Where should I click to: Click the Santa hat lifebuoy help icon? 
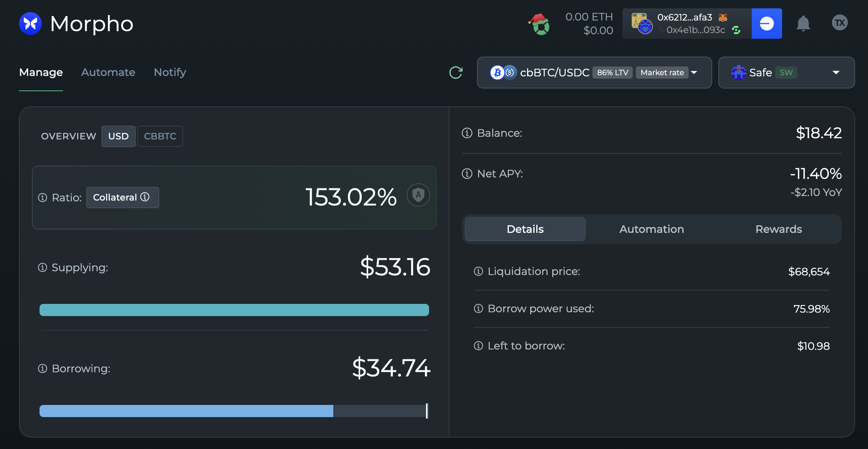point(540,24)
